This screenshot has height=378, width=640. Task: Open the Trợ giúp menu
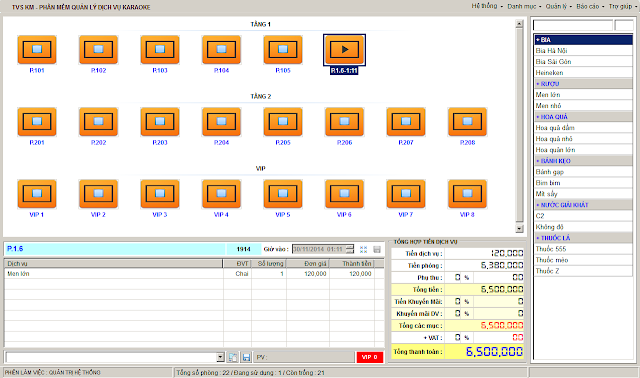(x=622, y=6)
